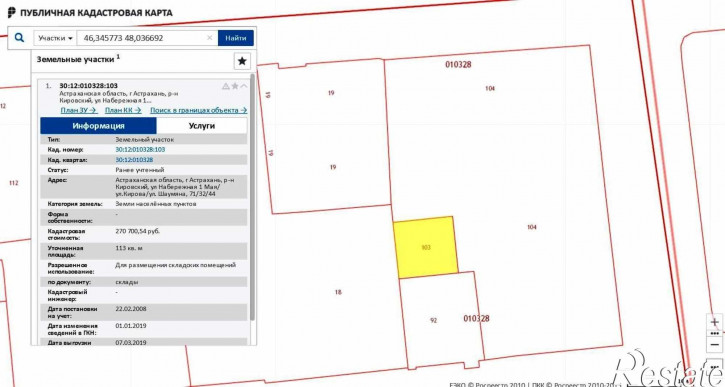The height and width of the screenshot is (387, 725).
Task: Click the warning triangle icon on result
Action: click(x=226, y=86)
